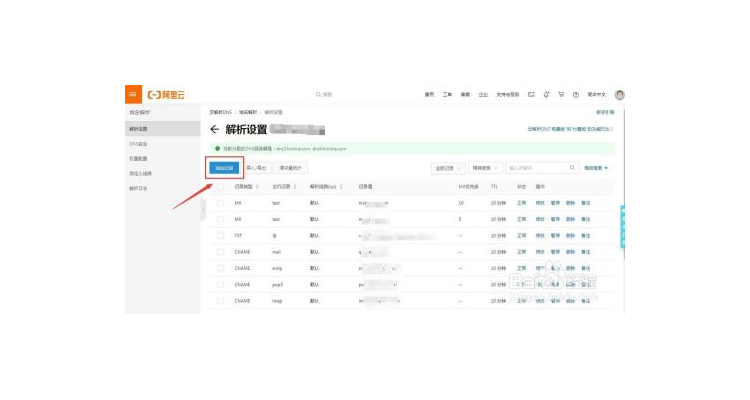Select the TXT @ record checkbox

(x=221, y=235)
